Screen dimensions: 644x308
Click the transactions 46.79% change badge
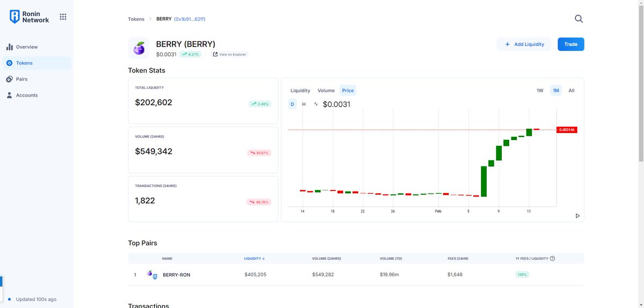point(259,202)
